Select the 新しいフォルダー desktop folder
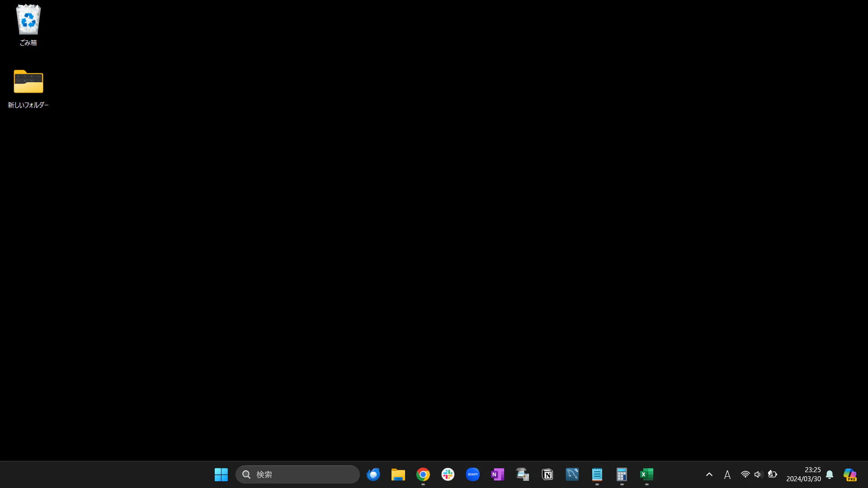The height and width of the screenshot is (488, 868). (x=28, y=82)
